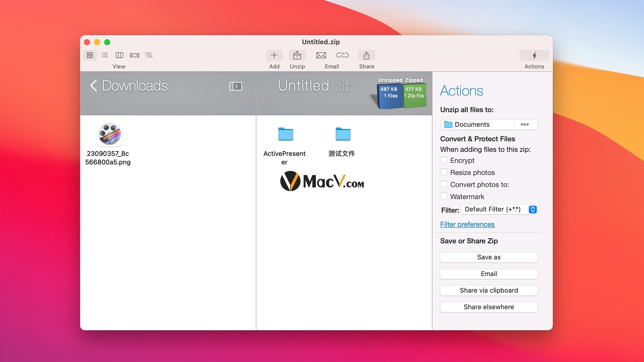Expand the Default Filter dropdown
The height and width of the screenshot is (362, 644).
(533, 209)
